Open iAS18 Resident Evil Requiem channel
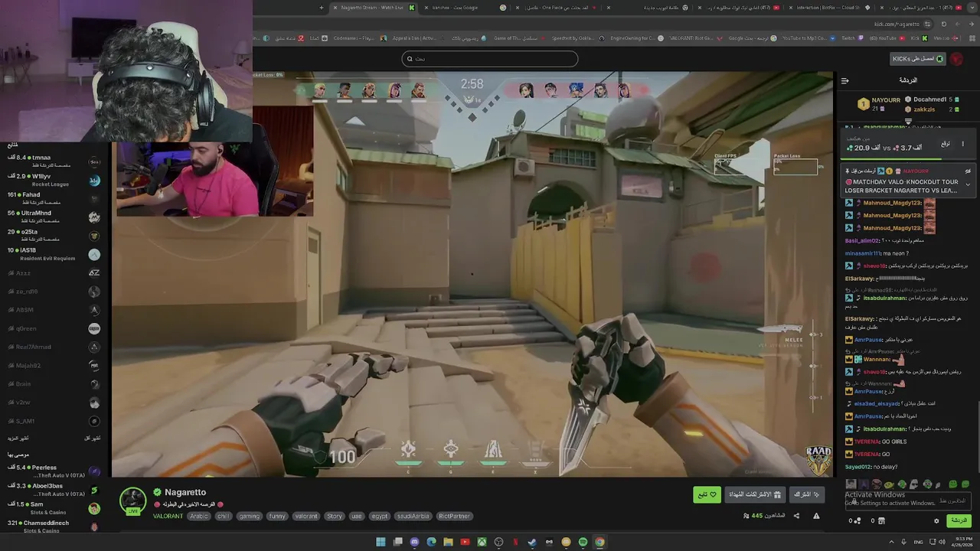Screen dimensions: 980x551 [x=55, y=254]
